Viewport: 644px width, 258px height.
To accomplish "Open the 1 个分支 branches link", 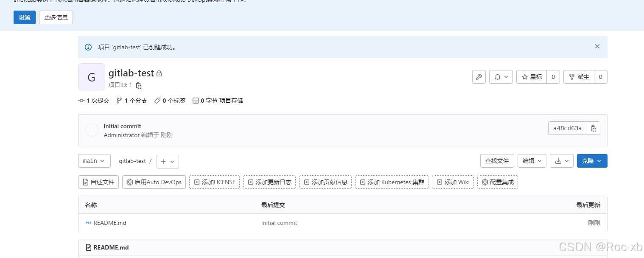I will click(x=132, y=101).
